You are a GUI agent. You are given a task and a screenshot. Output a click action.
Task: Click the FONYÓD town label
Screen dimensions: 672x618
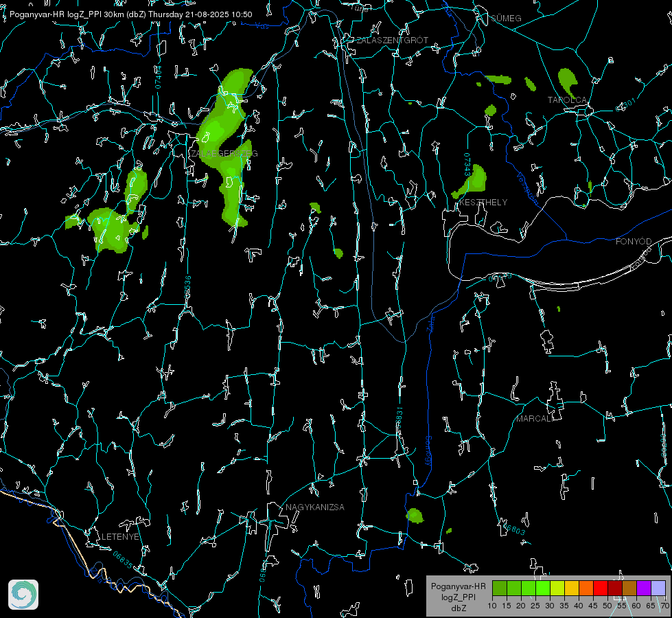click(x=634, y=242)
